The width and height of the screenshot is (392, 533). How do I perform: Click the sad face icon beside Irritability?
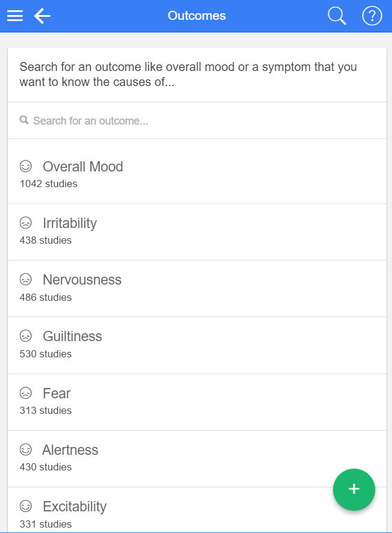(25, 223)
